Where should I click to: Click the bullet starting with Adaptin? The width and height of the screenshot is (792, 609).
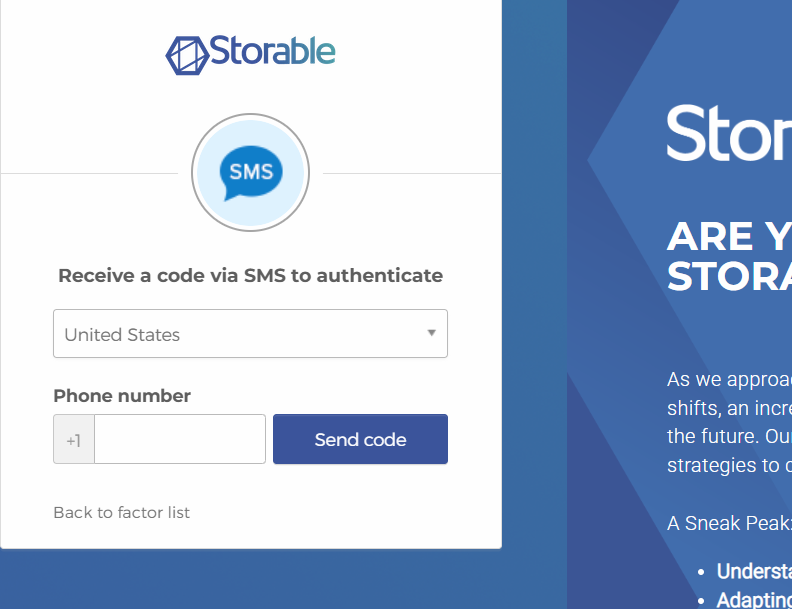(x=753, y=600)
